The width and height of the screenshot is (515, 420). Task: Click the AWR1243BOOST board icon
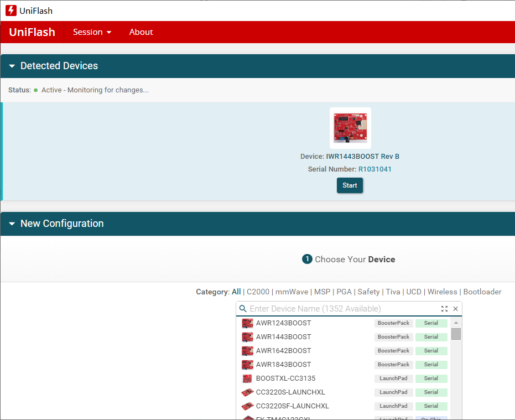(x=247, y=323)
